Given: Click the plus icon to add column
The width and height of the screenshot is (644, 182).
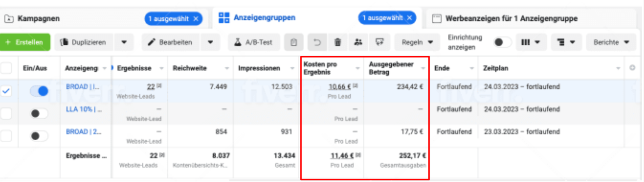Looking at the screenshot, I should click(x=632, y=68).
